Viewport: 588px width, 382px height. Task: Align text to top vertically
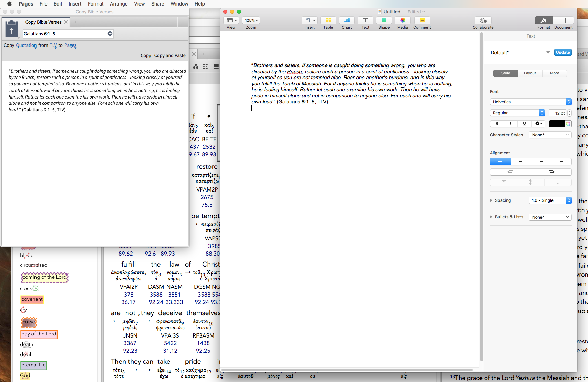504,183
